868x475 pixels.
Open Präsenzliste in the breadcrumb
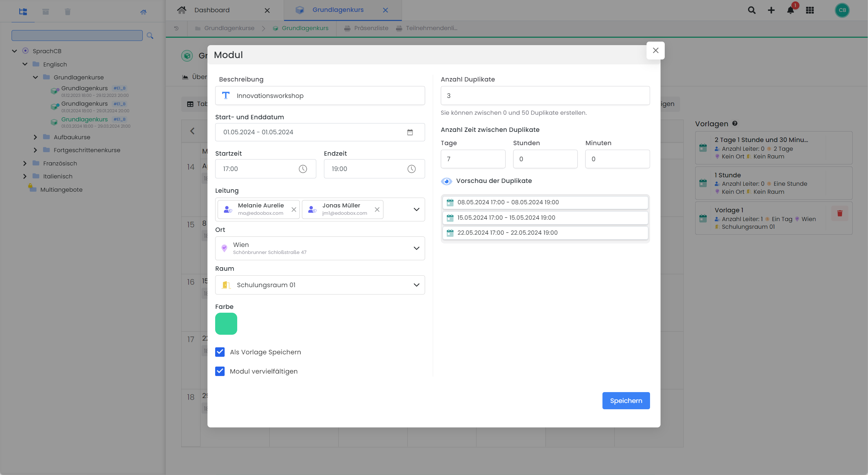[371, 28]
